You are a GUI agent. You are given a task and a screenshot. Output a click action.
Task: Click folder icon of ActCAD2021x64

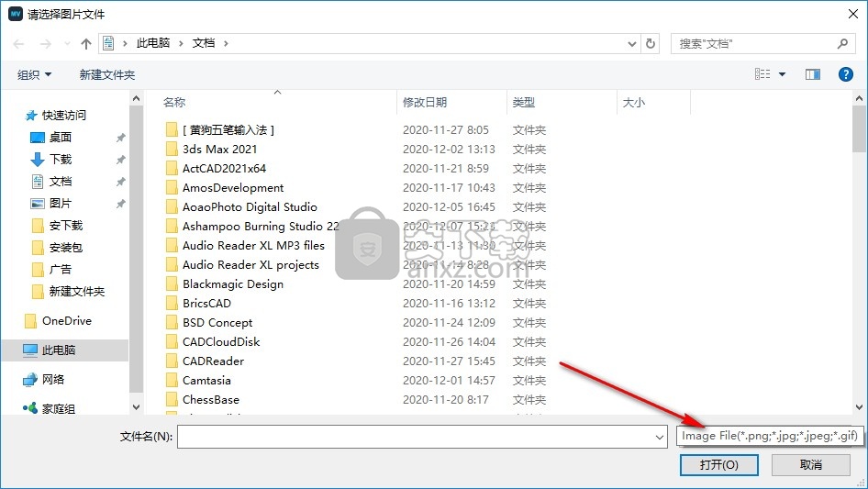click(x=172, y=169)
